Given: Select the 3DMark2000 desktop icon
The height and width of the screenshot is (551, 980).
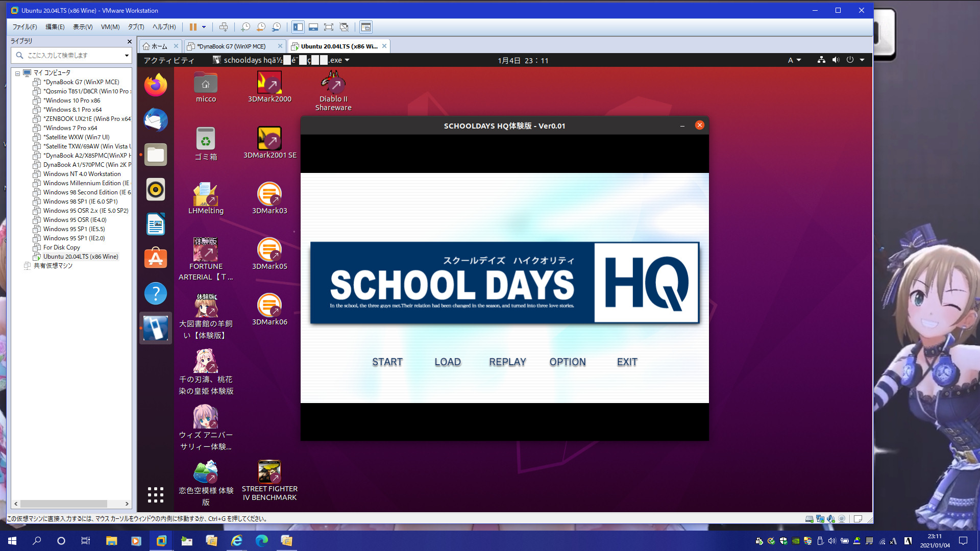Looking at the screenshot, I should [269, 88].
